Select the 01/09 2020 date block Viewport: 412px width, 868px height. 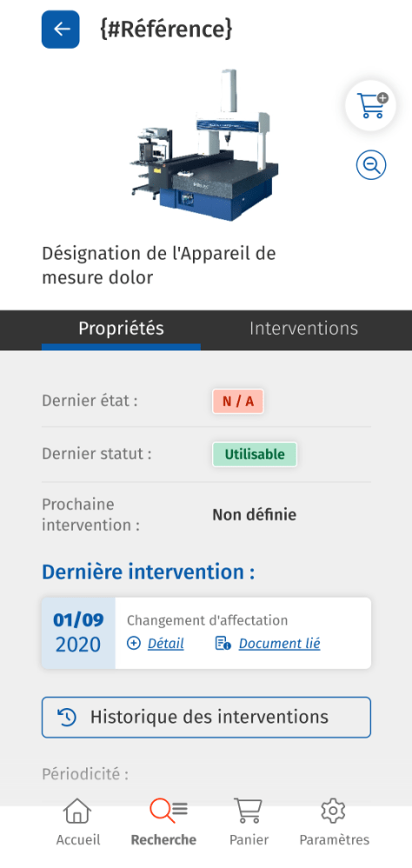78,633
